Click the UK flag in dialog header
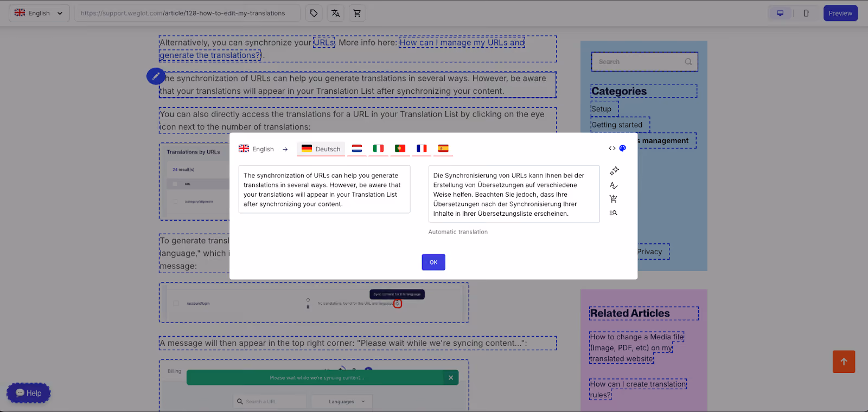Viewport: 868px width, 412px height. (x=244, y=149)
